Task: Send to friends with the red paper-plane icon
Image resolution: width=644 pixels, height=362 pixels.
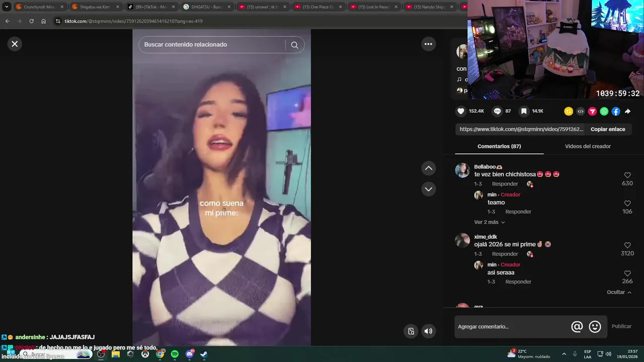Action: 592,111
